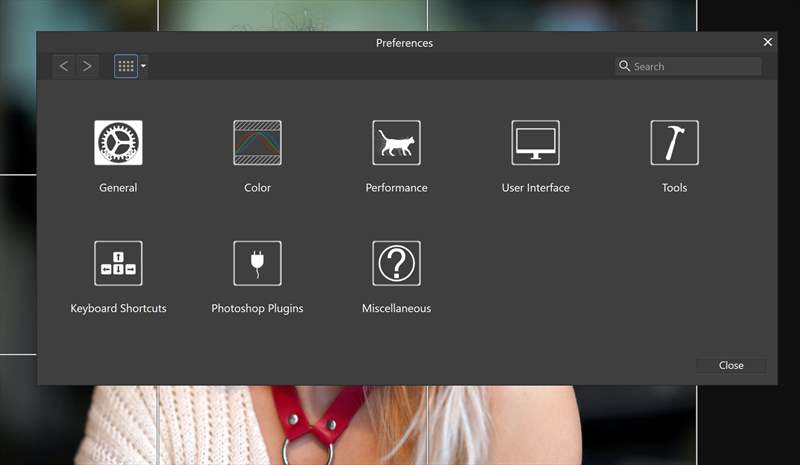Click the Keyboard Shortcuts label text
Image resolution: width=800 pixels, height=465 pixels.
tap(118, 308)
